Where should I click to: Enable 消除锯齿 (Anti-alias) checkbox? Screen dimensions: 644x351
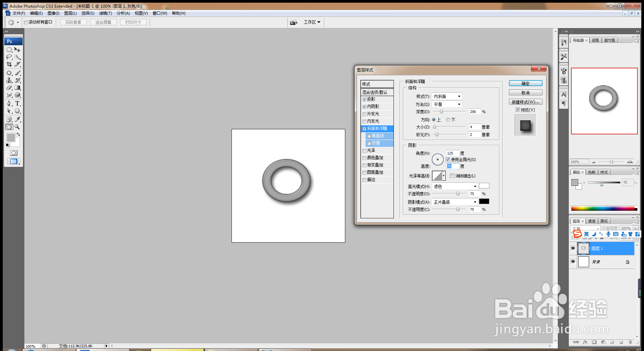(452, 176)
